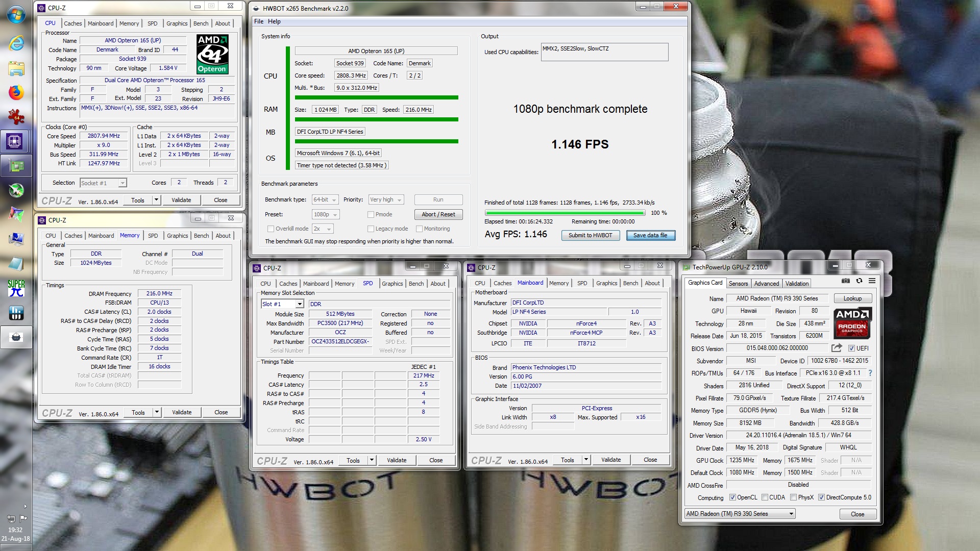The width and height of the screenshot is (980, 551).
Task: Toggle the UEFI checkbox in GPU-Z
Action: click(x=851, y=348)
